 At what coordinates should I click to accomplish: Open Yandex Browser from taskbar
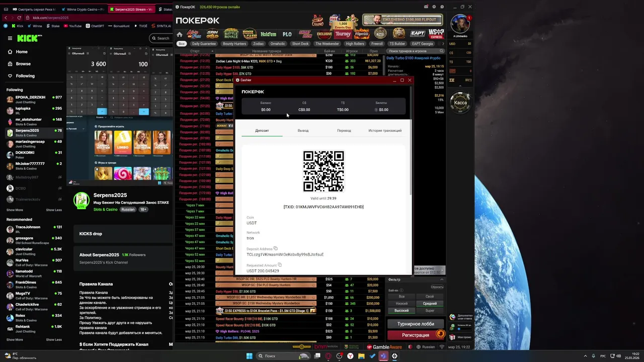pos(350,356)
